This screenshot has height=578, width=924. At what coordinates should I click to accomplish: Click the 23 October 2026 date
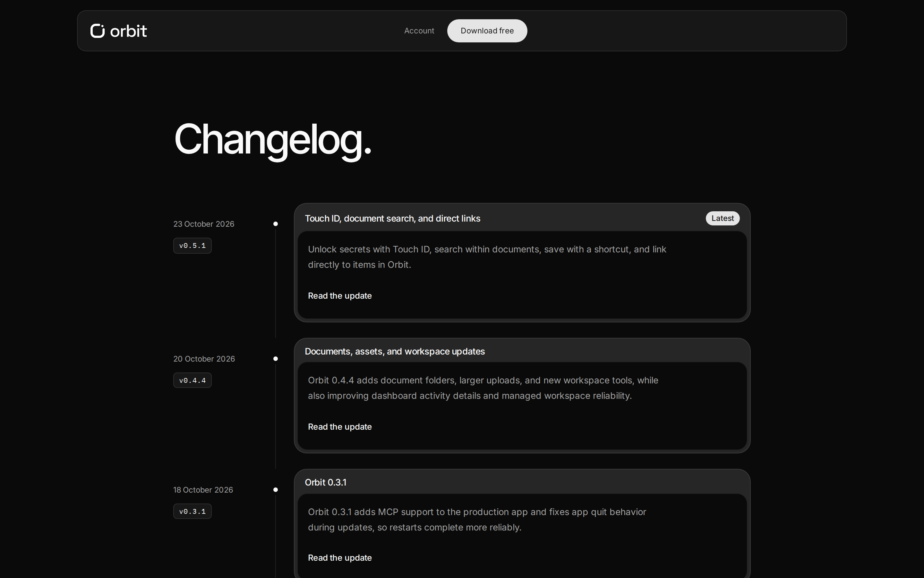pos(203,224)
